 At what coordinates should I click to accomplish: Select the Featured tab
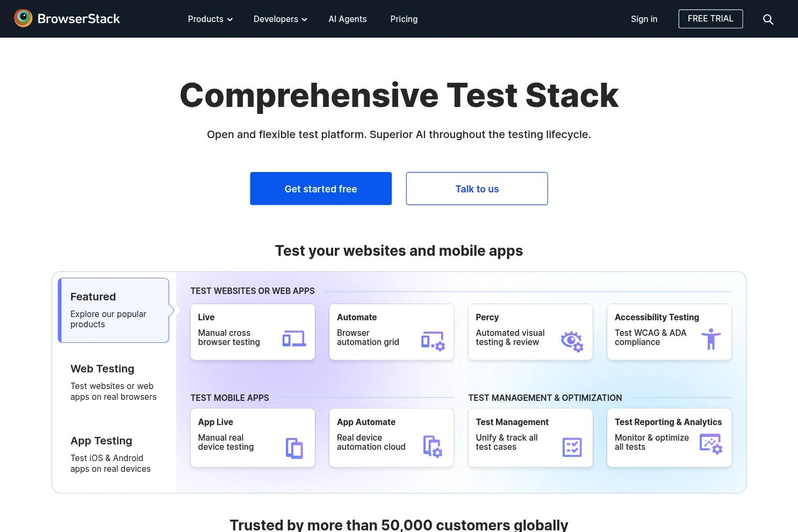click(x=113, y=310)
